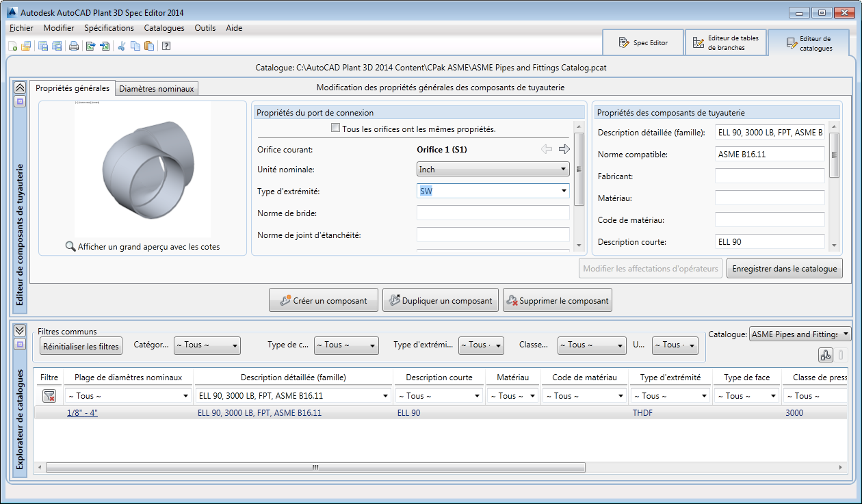Click the binoculars search icon near the Catalogue selector
862x504 pixels.
click(x=826, y=355)
